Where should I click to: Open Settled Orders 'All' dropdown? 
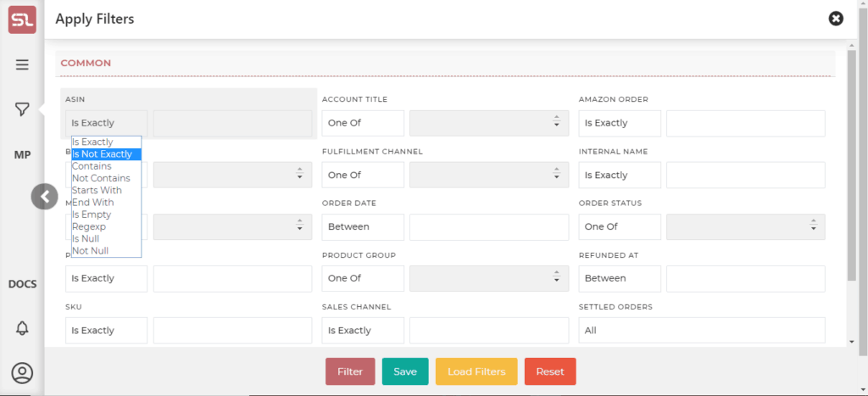701,330
